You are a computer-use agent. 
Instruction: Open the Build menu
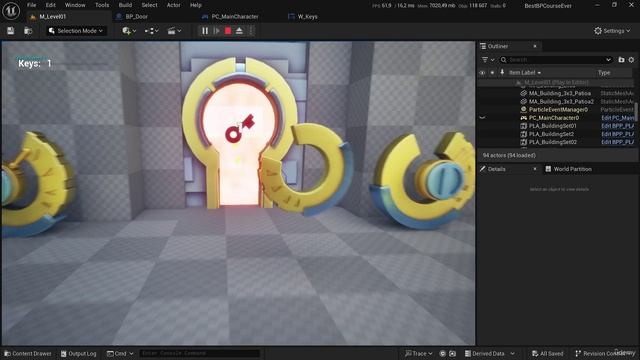coord(125,5)
